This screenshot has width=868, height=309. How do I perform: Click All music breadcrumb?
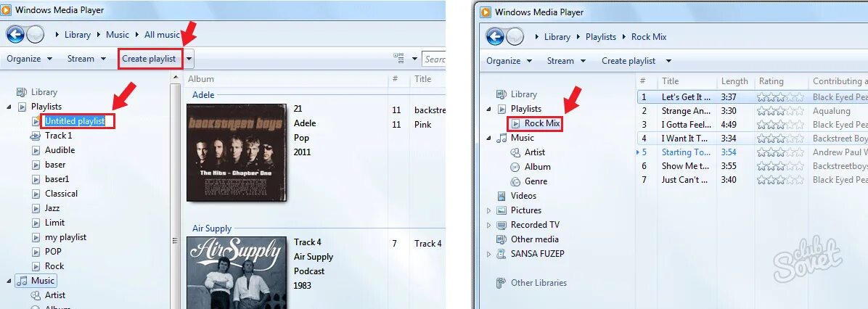point(162,34)
